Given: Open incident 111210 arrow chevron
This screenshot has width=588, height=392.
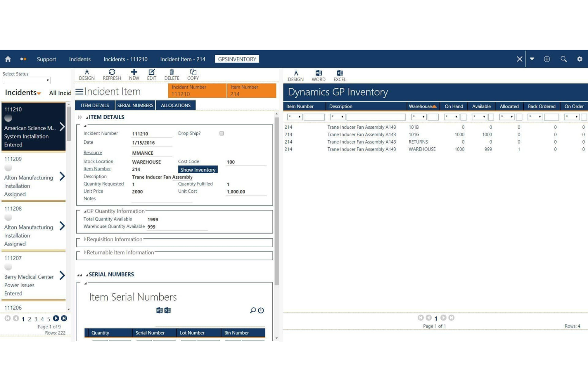Looking at the screenshot, I should (62, 127).
